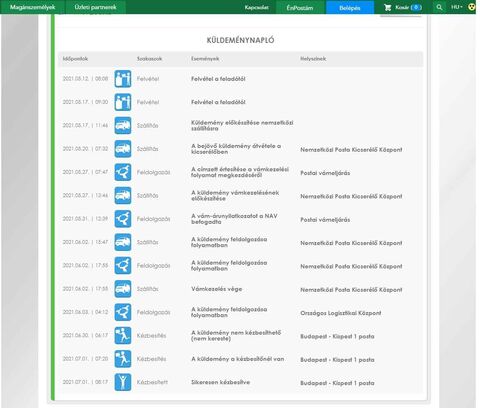
Task: Click 'Felvétel a feladótól' in the 08:08 row
Action: (x=218, y=79)
